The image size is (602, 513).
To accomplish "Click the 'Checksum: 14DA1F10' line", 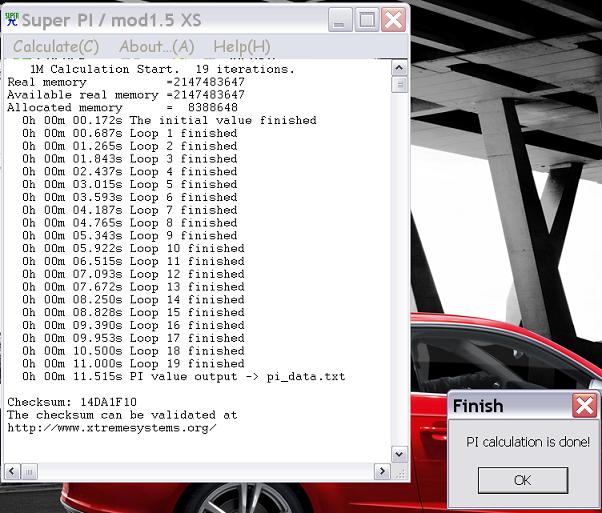I will [72, 402].
